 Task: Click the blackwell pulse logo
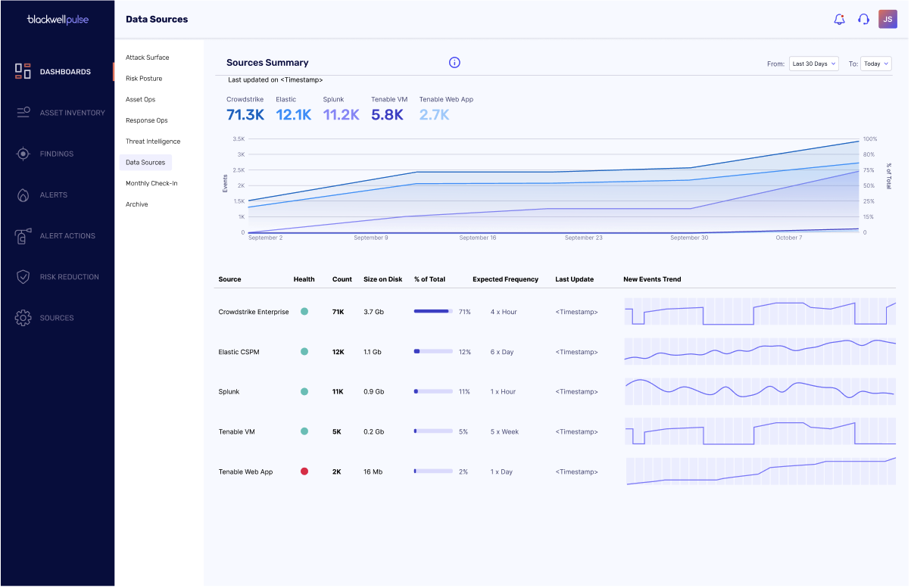[x=58, y=20]
